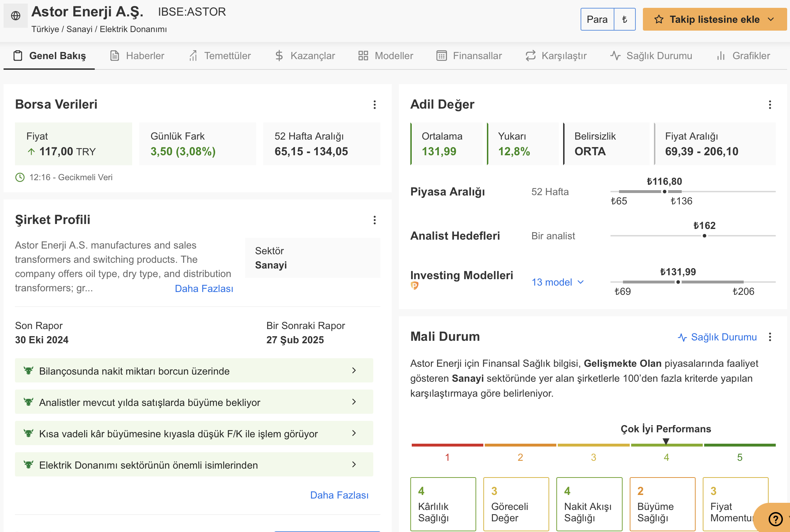The image size is (790, 532).
Task: Click the Son Rapor 30 Eki 2024 date
Action: tap(42, 340)
